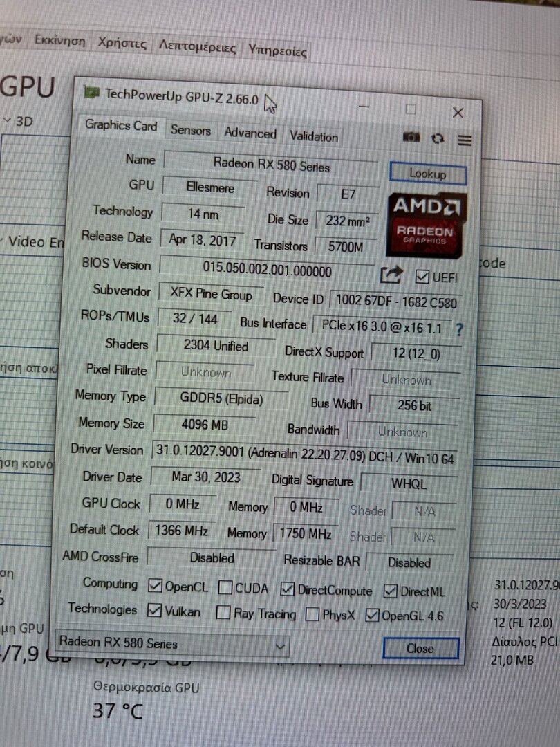Viewport: 560px width, 747px height.
Task: Click the BIOS export share icon
Action: [x=391, y=275]
